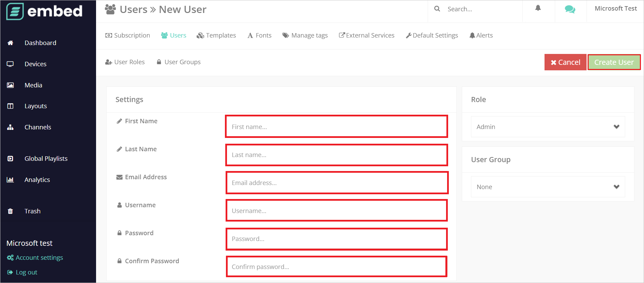Image resolution: width=644 pixels, height=283 pixels.
Task: Focus the Email address input field
Action: tap(337, 183)
